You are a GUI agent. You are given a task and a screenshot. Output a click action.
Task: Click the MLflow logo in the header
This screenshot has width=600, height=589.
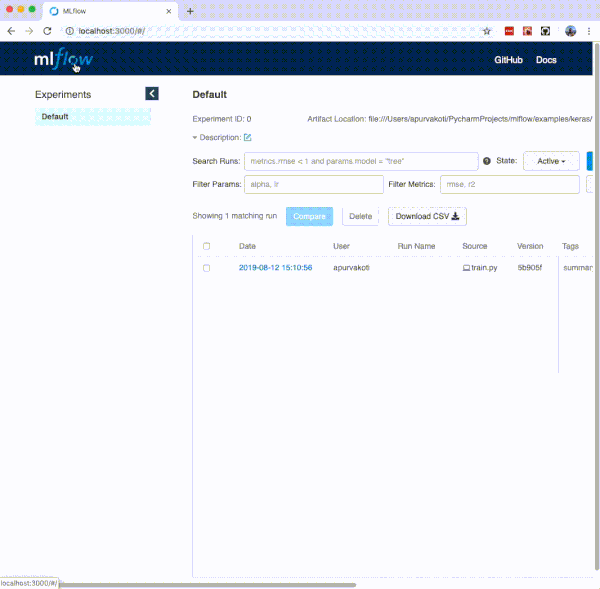63,60
